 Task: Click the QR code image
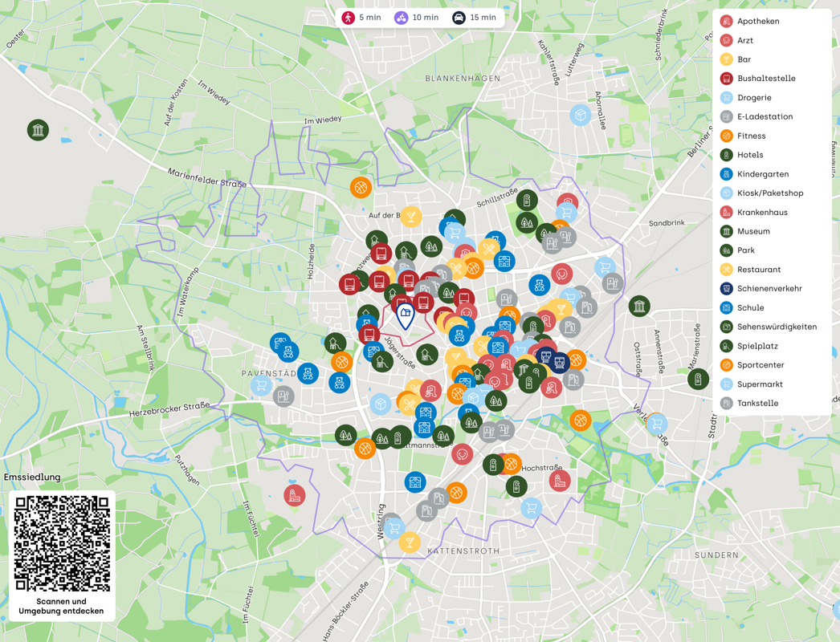point(62,543)
